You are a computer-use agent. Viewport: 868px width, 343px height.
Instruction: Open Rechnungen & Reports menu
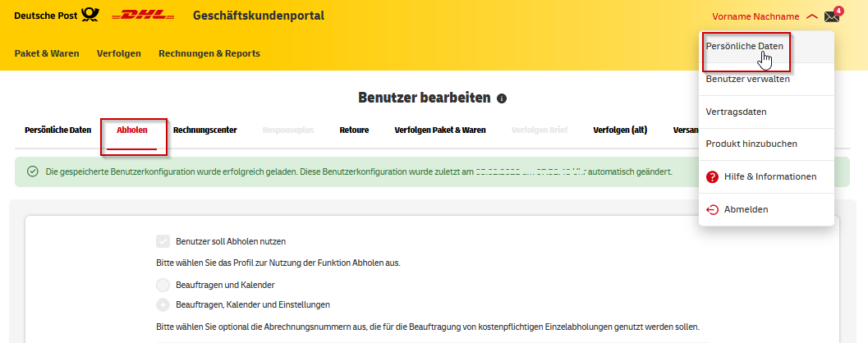[x=209, y=53]
